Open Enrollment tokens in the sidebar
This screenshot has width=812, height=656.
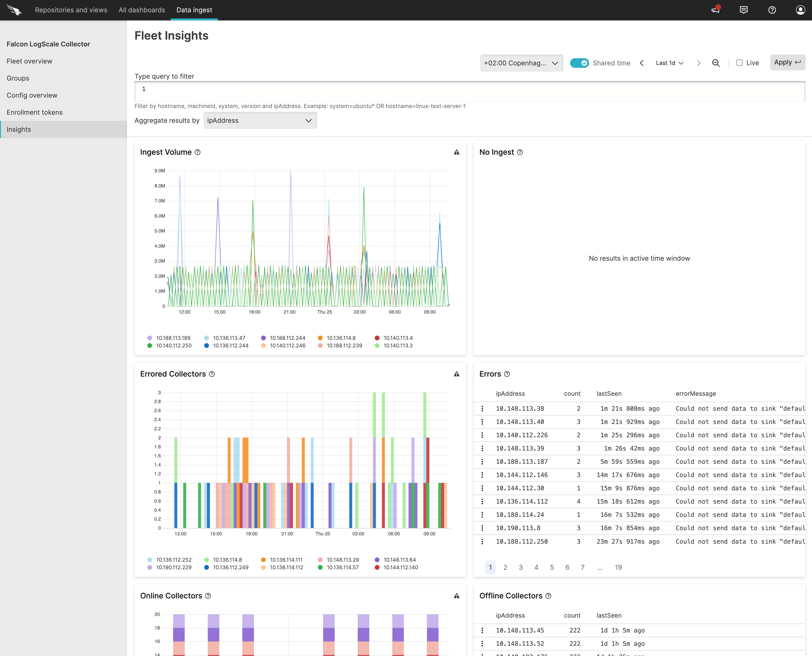coord(34,112)
